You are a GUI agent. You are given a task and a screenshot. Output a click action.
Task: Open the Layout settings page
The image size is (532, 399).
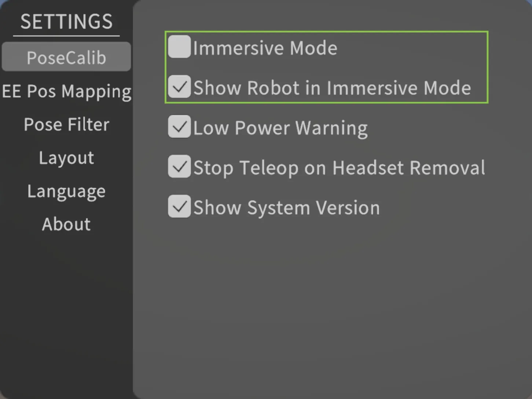coord(66,157)
